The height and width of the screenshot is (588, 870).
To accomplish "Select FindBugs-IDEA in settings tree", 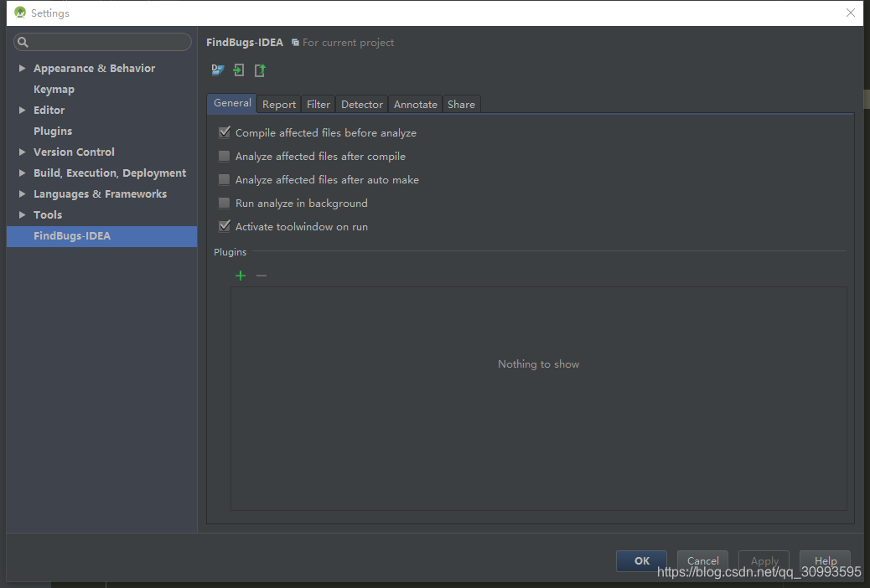I will coord(101,236).
